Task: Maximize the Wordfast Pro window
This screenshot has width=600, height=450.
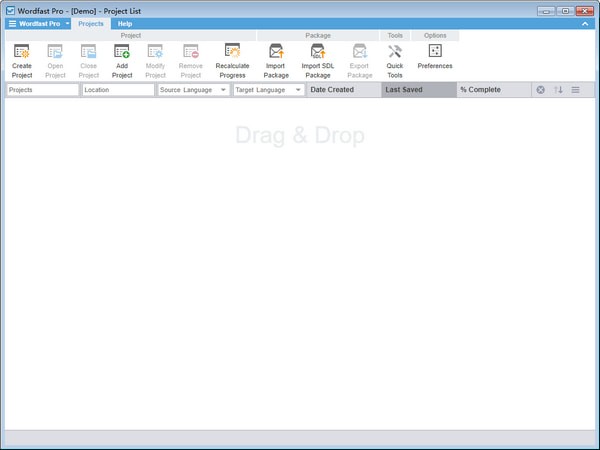Action: tap(565, 11)
